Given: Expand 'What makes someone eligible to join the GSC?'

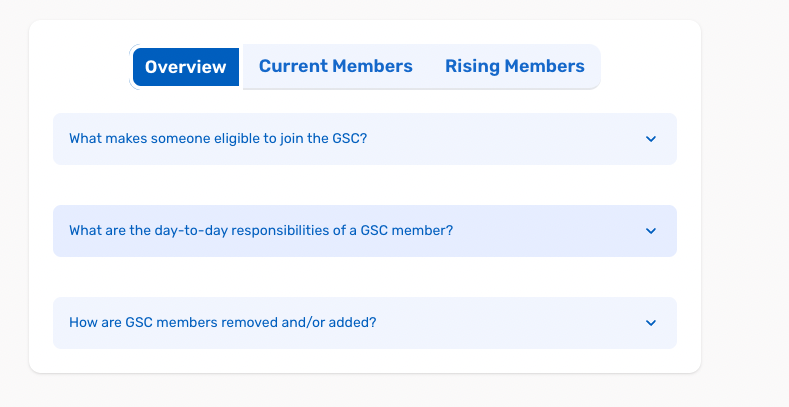Looking at the screenshot, I should point(364,139).
